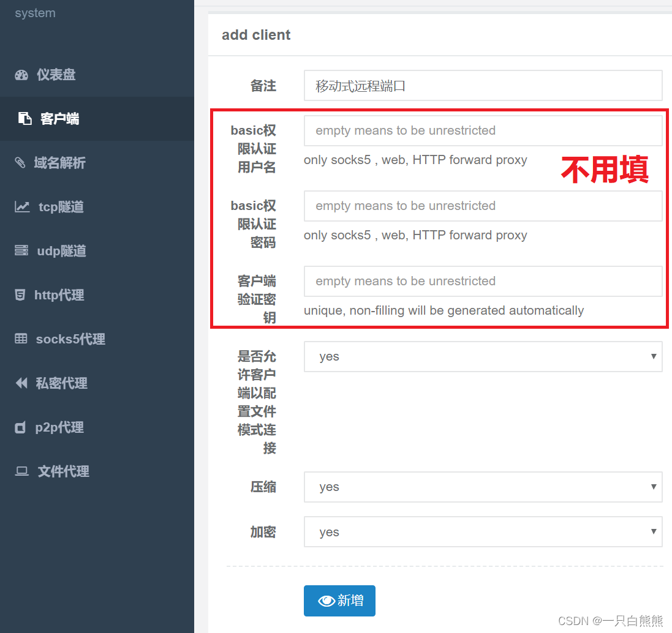The height and width of the screenshot is (633, 672).
Task: Click the client copy icon beside 客户端
Action: tap(25, 119)
